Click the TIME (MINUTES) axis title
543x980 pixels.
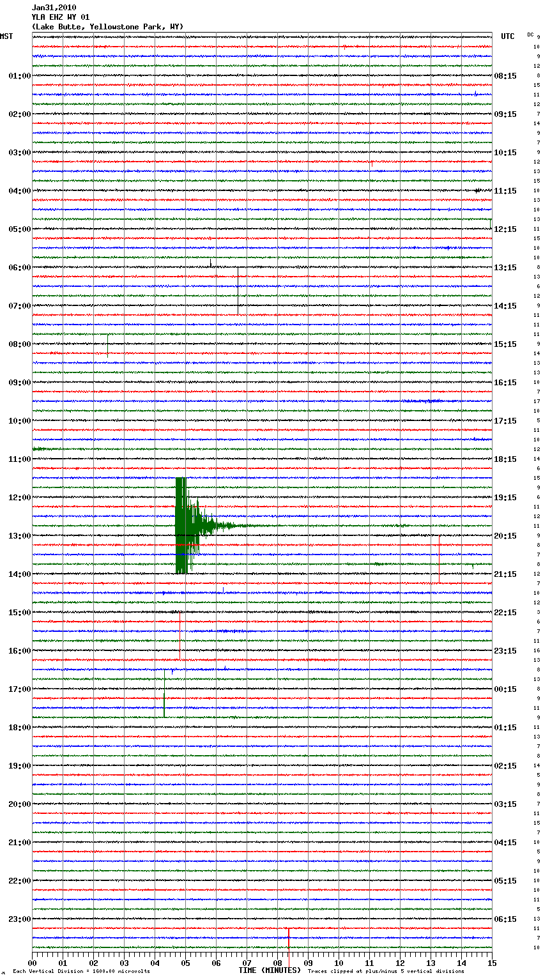click(x=270, y=970)
